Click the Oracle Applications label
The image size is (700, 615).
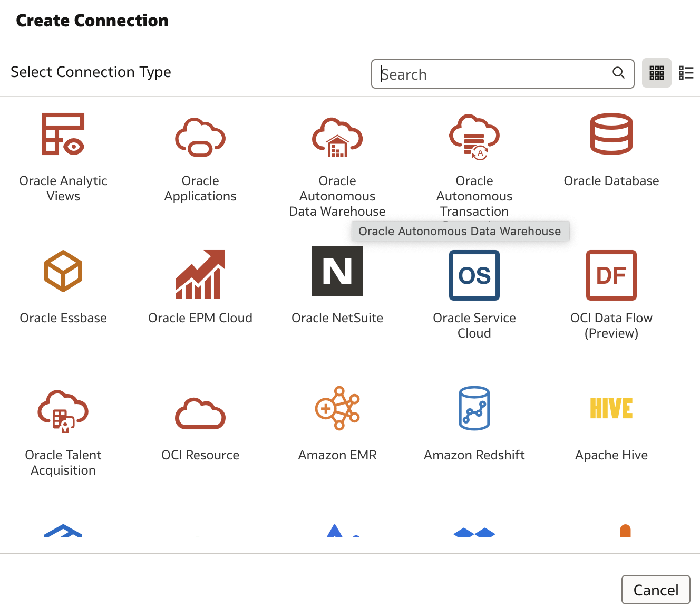200,188
